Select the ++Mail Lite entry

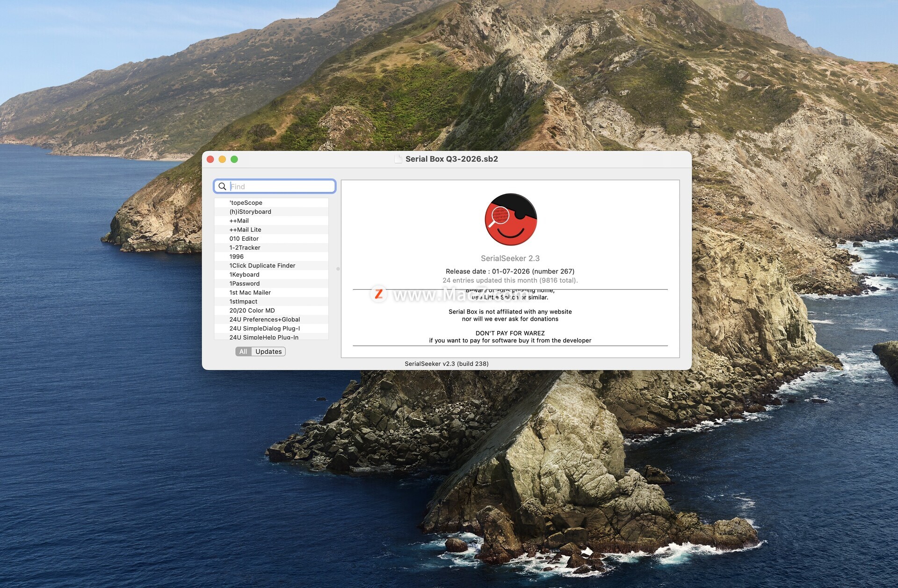(x=271, y=229)
